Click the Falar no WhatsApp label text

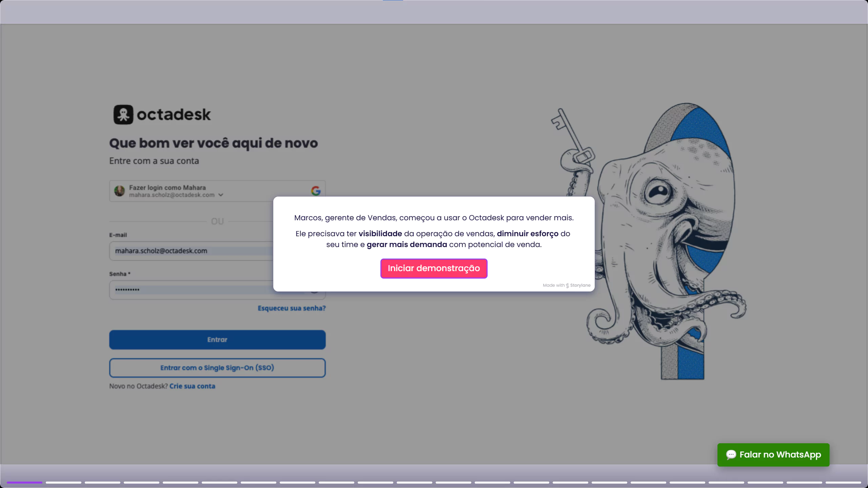point(780,454)
